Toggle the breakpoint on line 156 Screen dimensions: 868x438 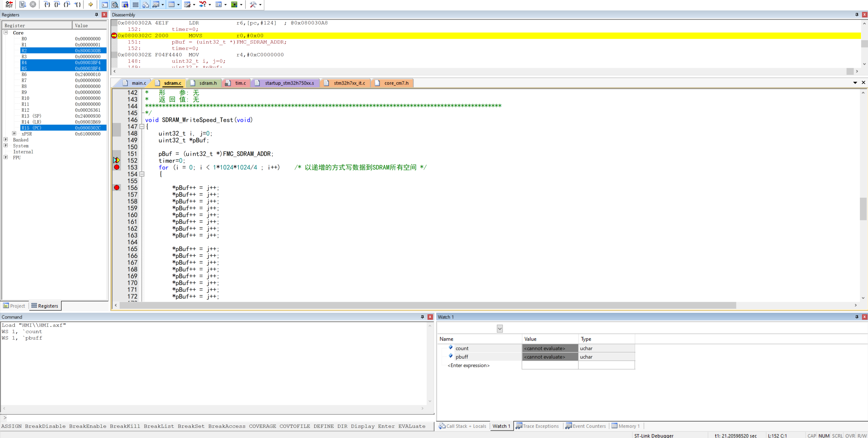117,187
